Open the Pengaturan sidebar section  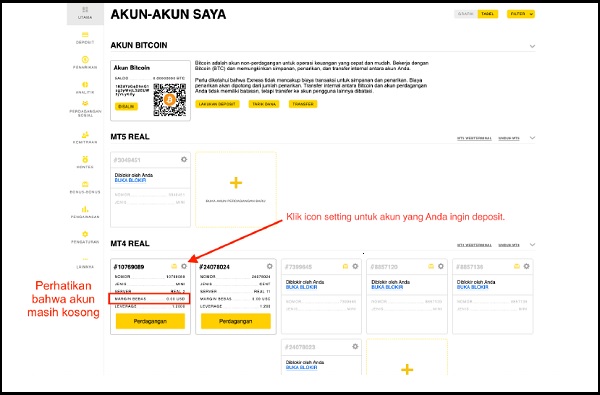85,237
